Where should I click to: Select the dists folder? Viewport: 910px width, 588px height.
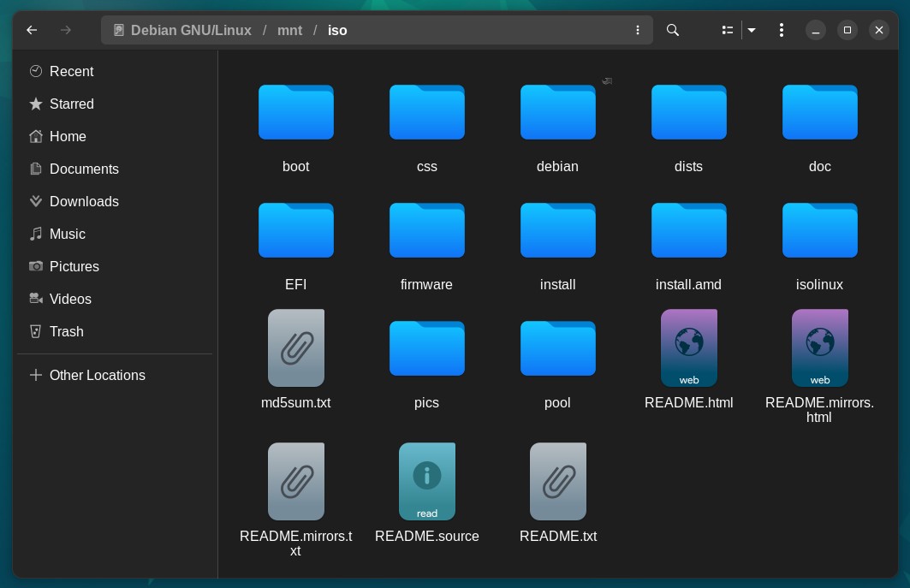click(689, 112)
